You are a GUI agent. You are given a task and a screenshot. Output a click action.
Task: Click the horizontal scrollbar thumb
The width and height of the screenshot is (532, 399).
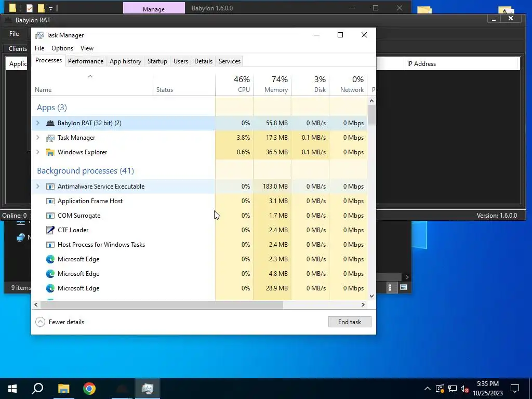coord(162,304)
